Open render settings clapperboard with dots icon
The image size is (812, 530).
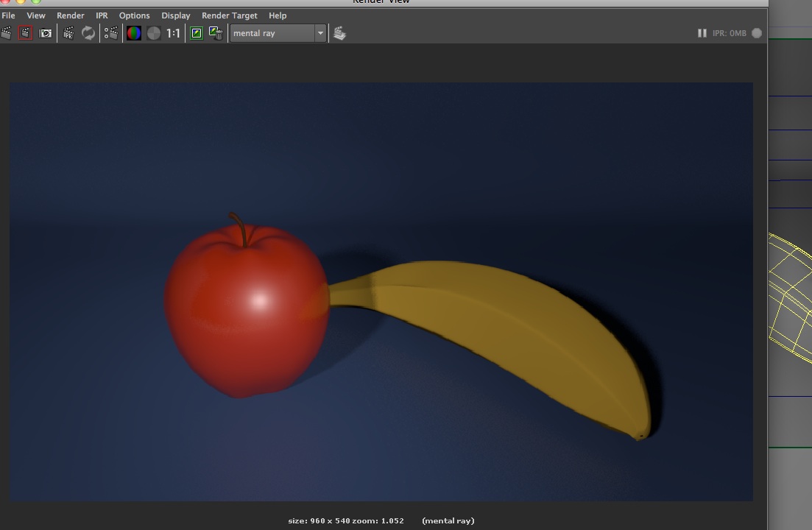[x=111, y=33]
